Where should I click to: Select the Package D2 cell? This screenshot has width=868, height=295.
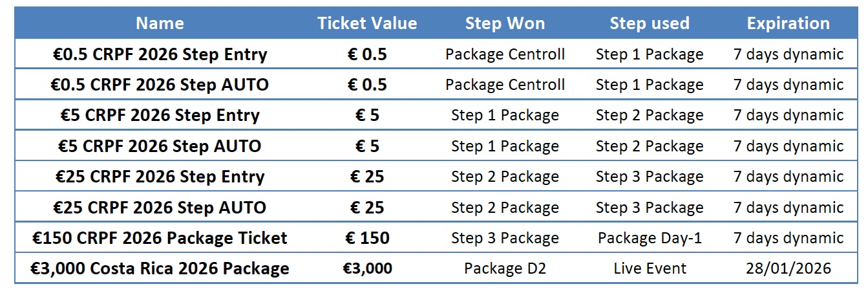tap(505, 268)
